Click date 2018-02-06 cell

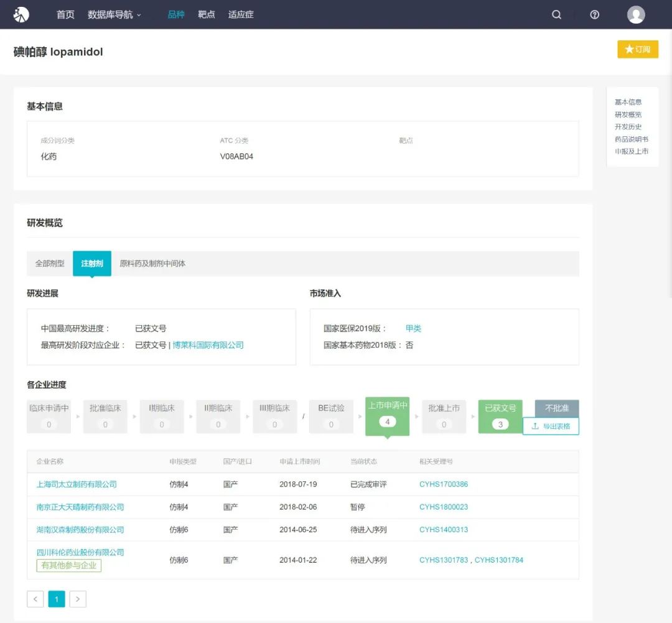coord(298,507)
